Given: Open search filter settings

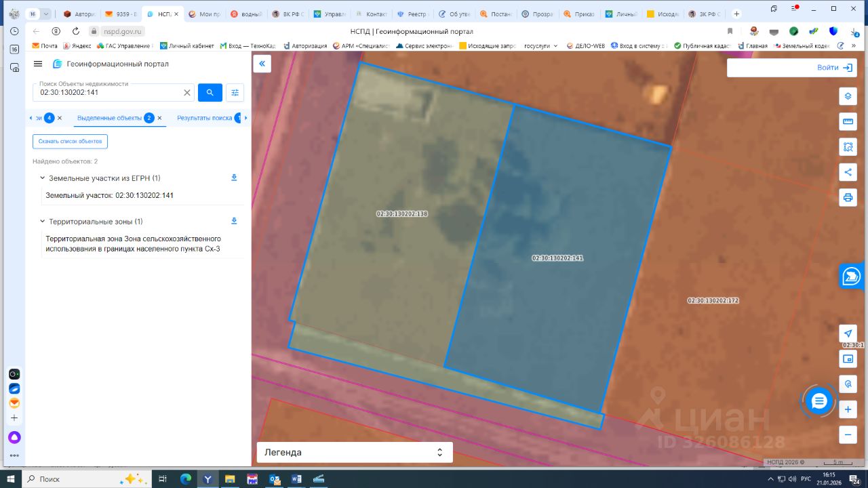Looking at the screenshot, I should tap(235, 92).
